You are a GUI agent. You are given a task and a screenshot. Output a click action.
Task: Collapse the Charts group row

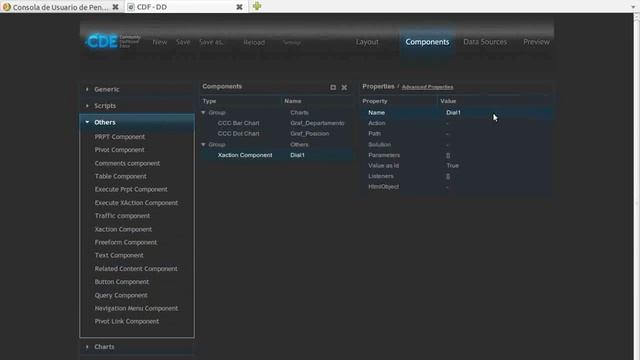pos(203,112)
